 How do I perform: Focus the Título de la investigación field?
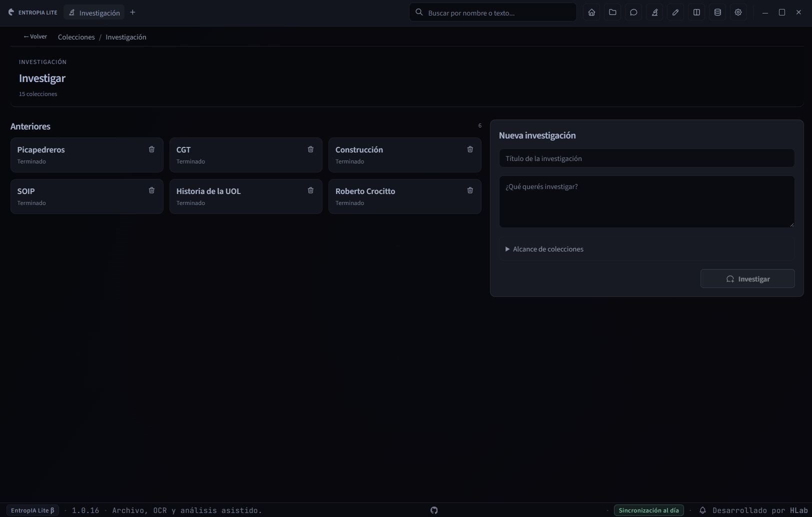[646, 158]
